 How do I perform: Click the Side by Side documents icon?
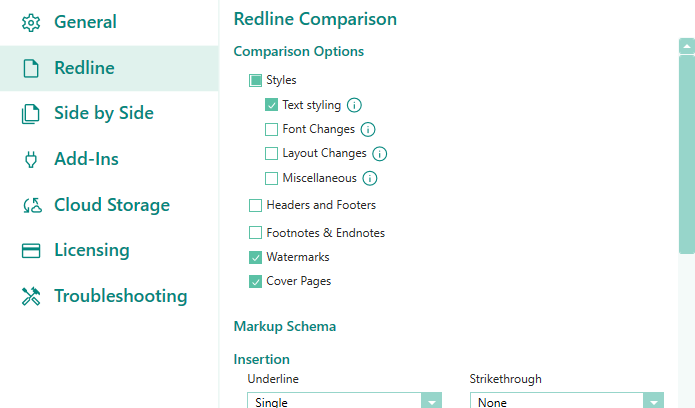pos(31,114)
